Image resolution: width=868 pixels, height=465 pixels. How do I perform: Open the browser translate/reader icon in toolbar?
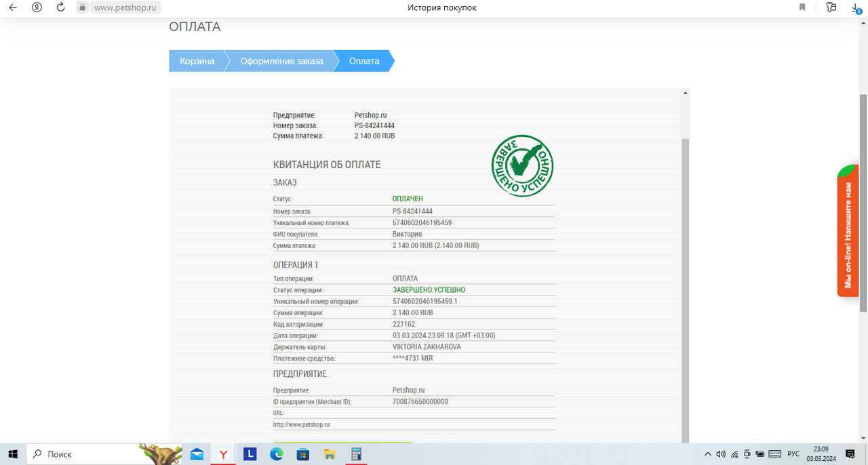(831, 7)
